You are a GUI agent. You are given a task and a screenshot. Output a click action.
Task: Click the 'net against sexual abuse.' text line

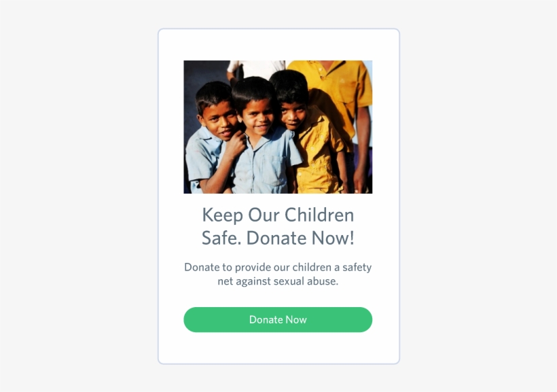pyautogui.click(x=278, y=281)
